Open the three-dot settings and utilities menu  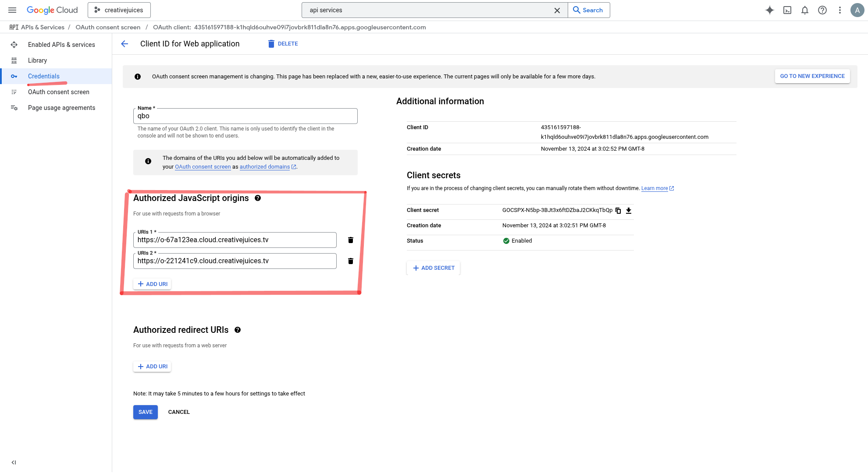pyautogui.click(x=840, y=10)
